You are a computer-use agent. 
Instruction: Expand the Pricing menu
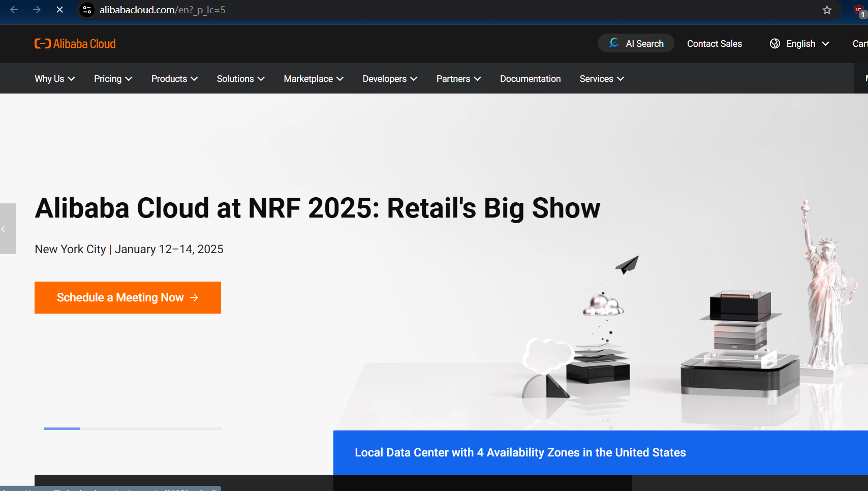point(113,79)
